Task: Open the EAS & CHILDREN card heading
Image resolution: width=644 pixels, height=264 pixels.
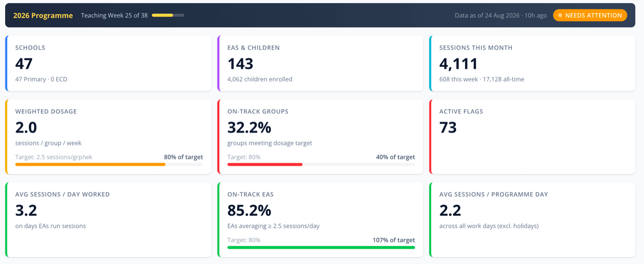Action: pos(253,48)
